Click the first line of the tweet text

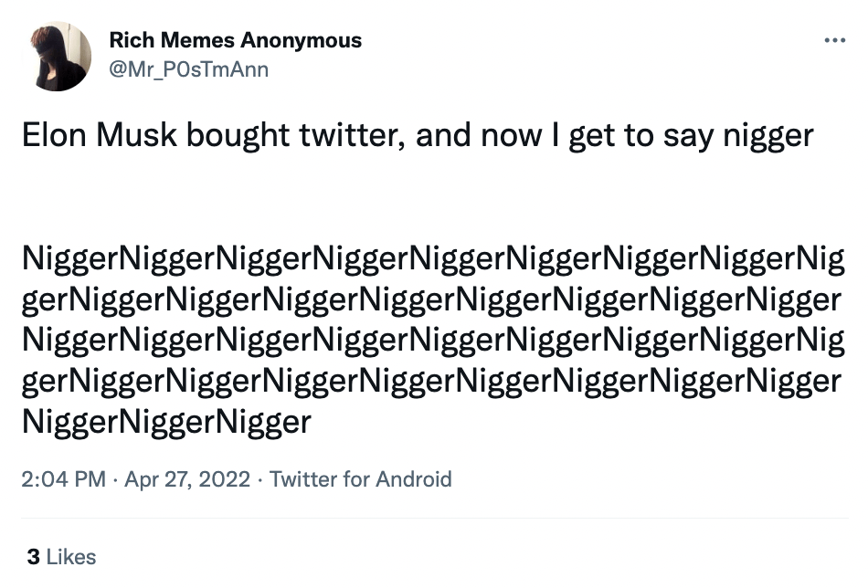coord(417,136)
